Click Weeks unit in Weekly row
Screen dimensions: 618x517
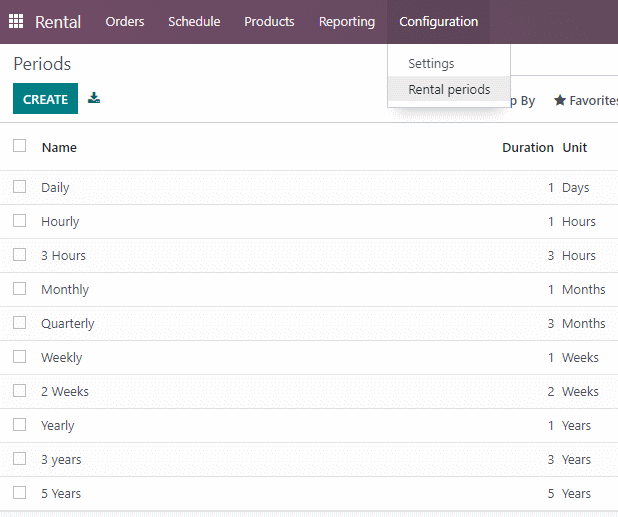coord(580,357)
